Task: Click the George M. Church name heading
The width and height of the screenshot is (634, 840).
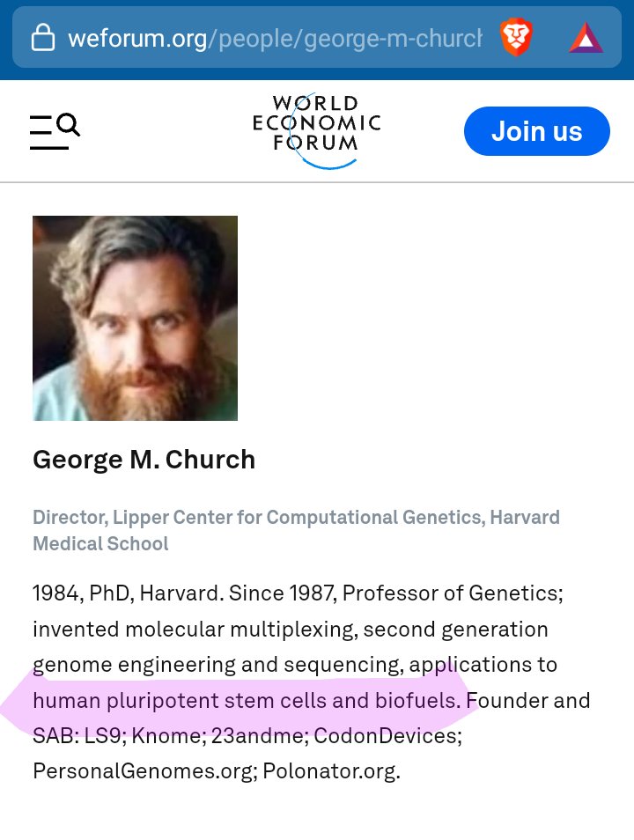Action: [x=144, y=460]
